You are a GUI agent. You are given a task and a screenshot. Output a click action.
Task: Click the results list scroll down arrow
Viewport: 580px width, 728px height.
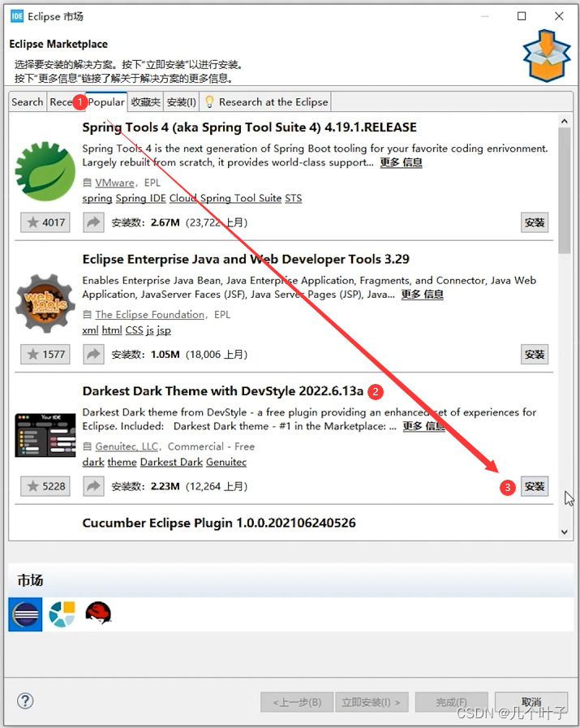tap(565, 532)
